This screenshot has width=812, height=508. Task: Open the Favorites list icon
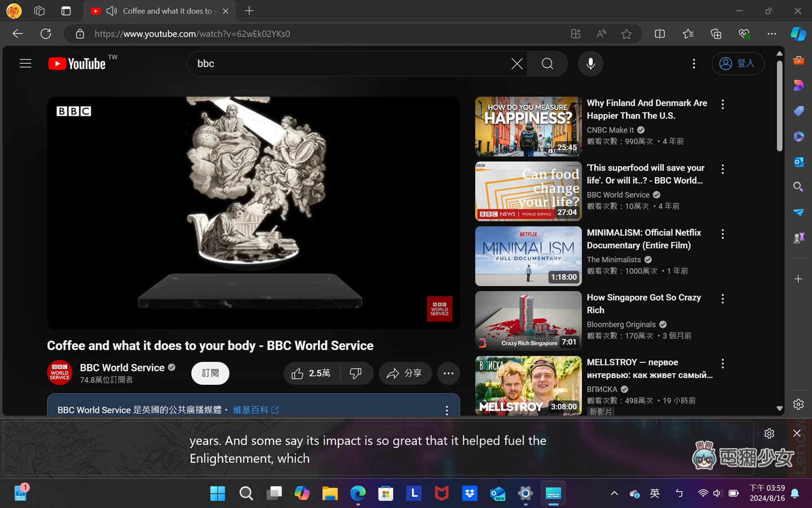[x=687, y=34]
